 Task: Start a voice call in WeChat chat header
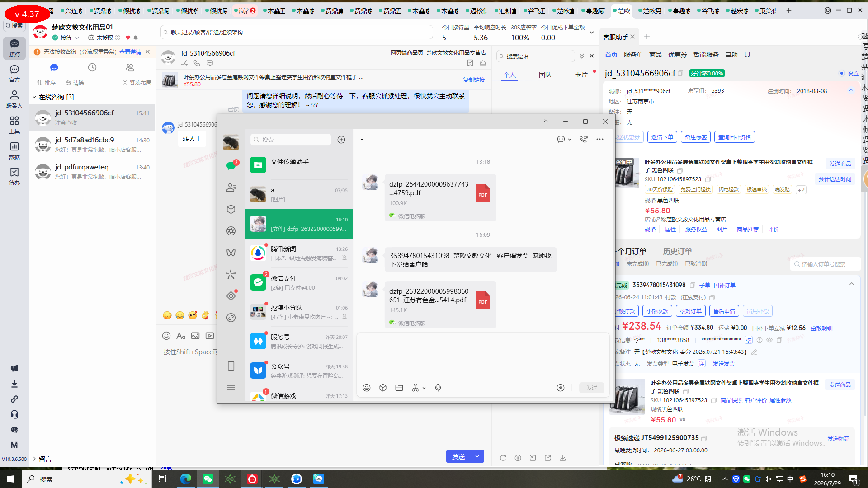[x=584, y=139]
